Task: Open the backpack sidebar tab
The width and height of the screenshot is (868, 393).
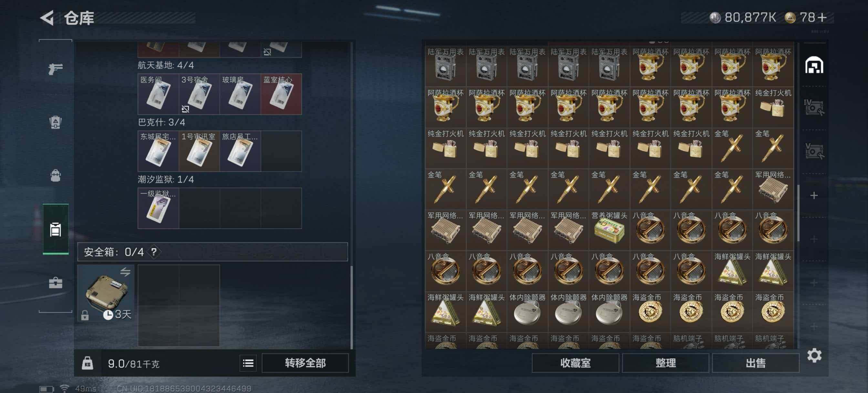Action: coord(56,175)
